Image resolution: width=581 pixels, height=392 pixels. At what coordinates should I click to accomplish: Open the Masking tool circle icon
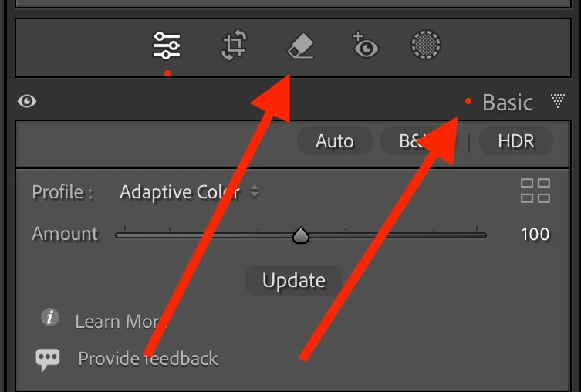tap(426, 45)
